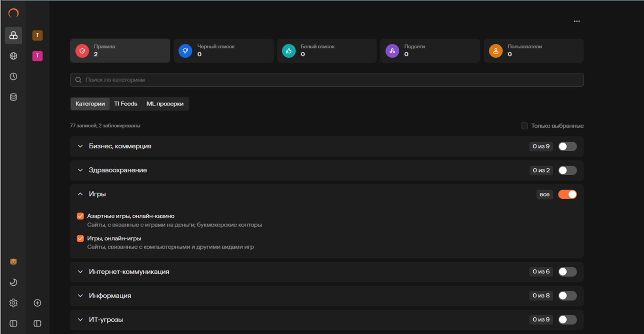
Task: Uncheck Азартные игры, онлайн-казино checkbox
Action: [80, 216]
